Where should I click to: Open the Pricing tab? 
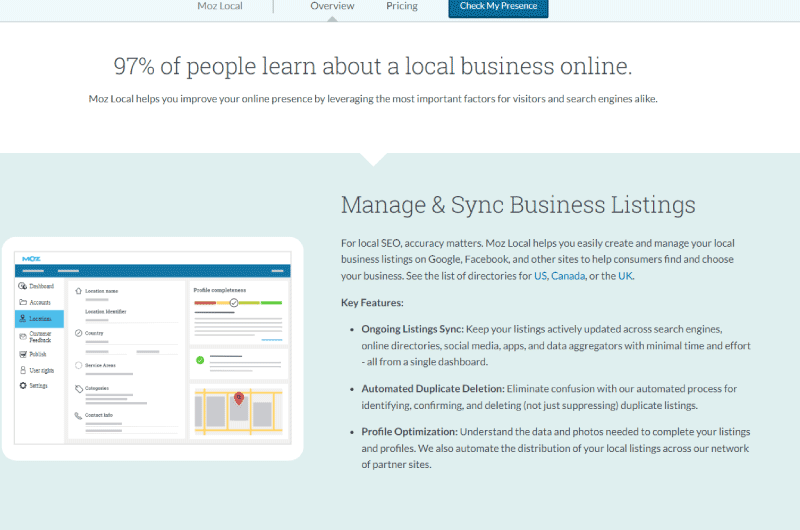[x=402, y=6]
